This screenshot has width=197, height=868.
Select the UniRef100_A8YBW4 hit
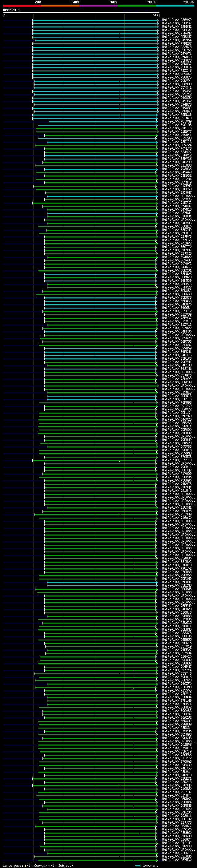click(x=177, y=213)
